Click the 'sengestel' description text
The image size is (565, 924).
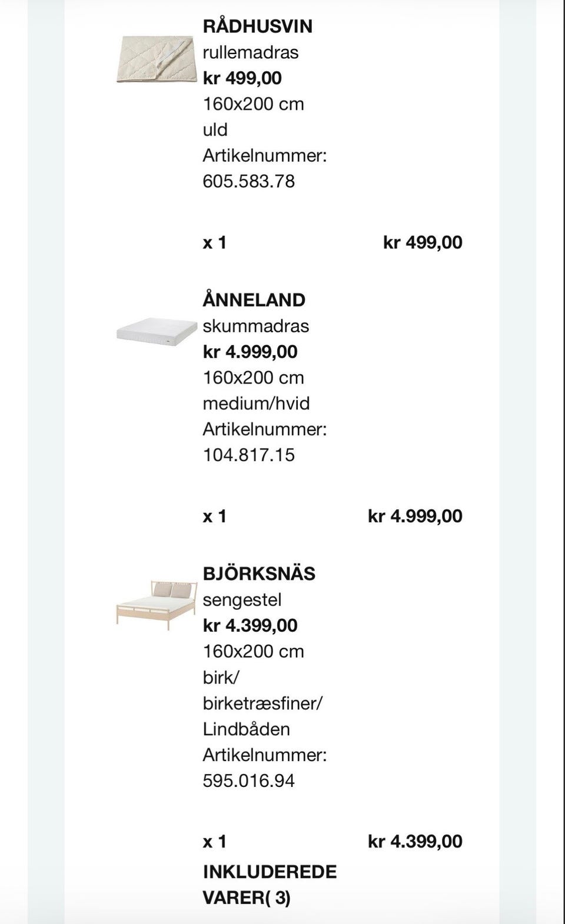tap(242, 599)
